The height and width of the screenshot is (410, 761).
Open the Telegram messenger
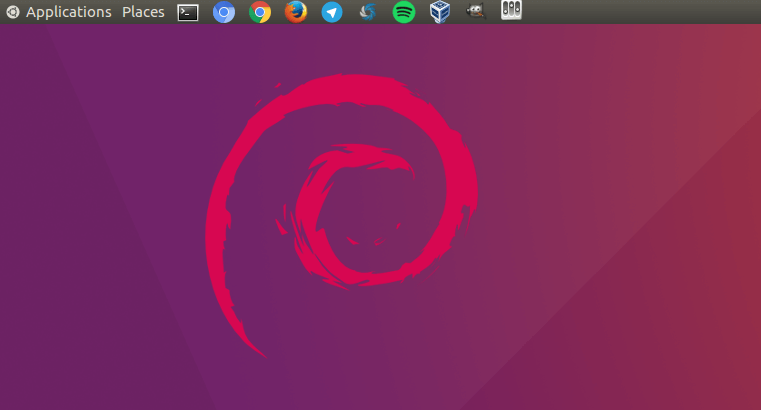[x=332, y=12]
